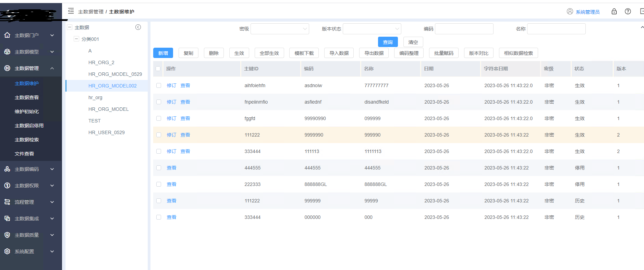Click 修订 link for row aihfoiehfn
This screenshot has height=270, width=644.
point(171,85)
